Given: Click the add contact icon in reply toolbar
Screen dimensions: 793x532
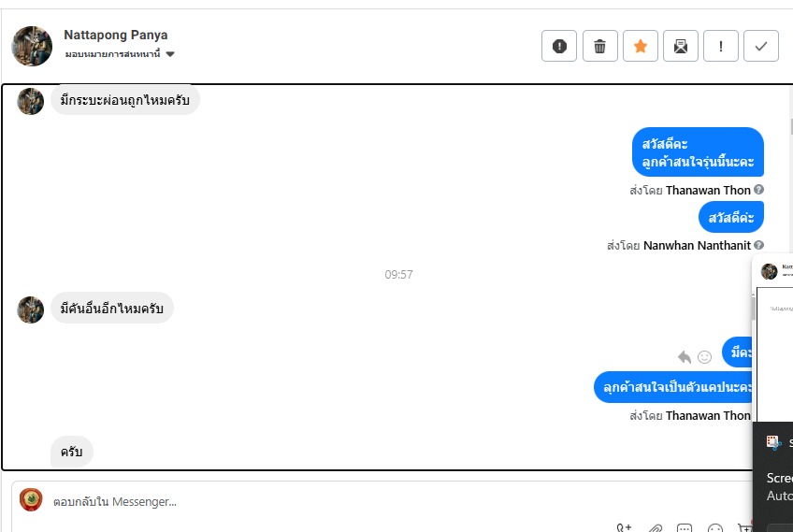Looking at the screenshot, I should coord(624,528).
